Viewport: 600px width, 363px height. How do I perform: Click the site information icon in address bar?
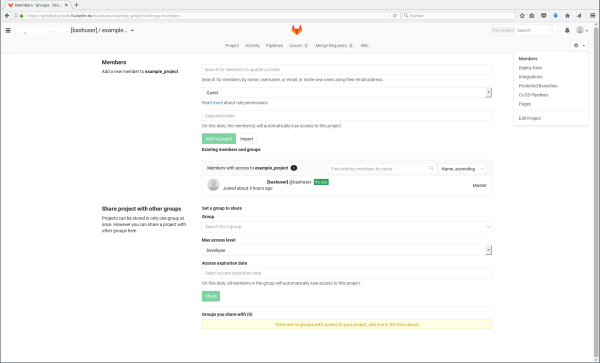tap(16, 16)
